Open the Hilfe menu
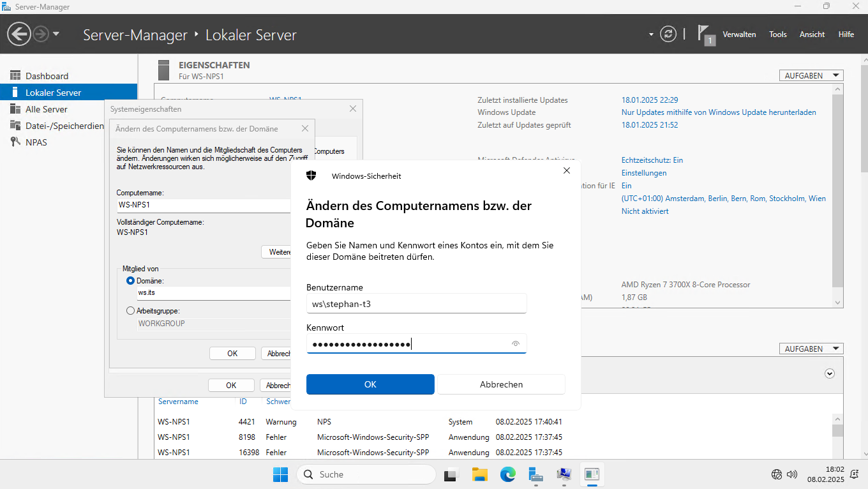The height and width of the screenshot is (489, 868). tap(846, 34)
